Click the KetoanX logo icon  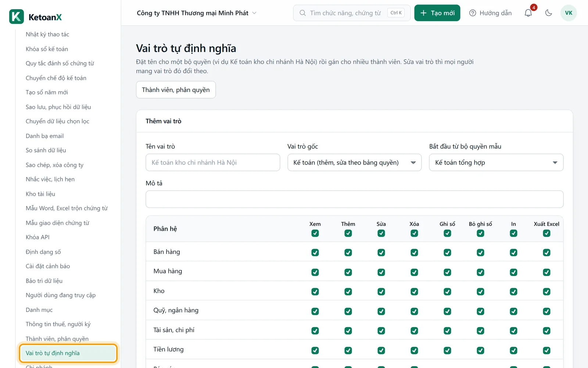[17, 17]
